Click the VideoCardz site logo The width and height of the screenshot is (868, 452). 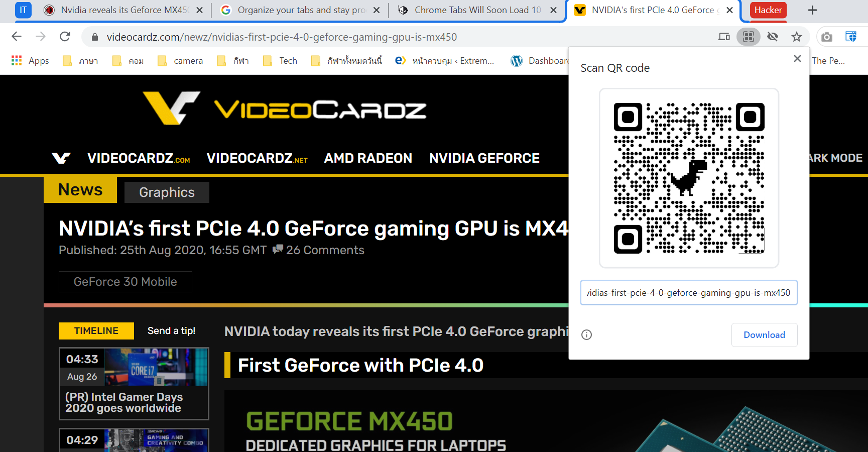[x=284, y=108]
